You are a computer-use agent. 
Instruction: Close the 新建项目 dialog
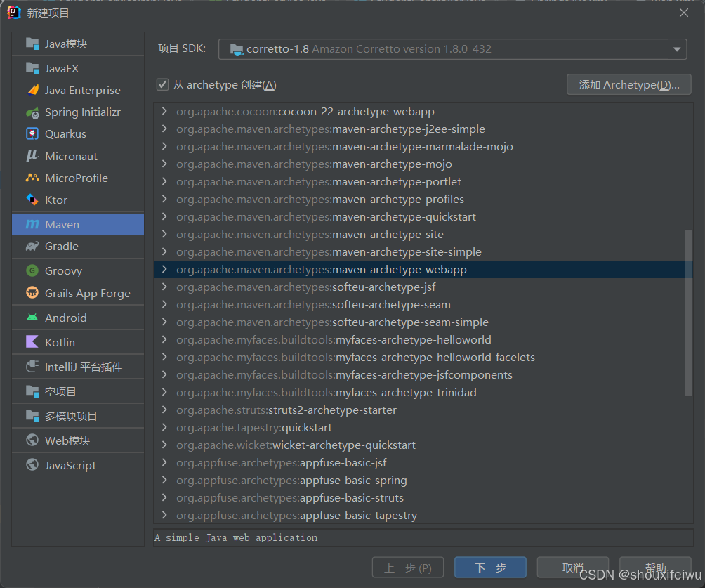point(683,13)
